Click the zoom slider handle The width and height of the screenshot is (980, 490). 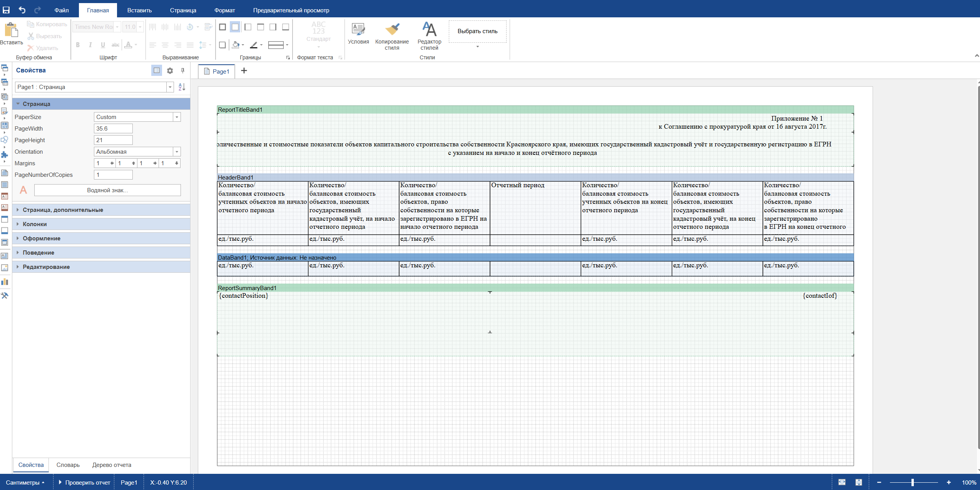point(913,482)
